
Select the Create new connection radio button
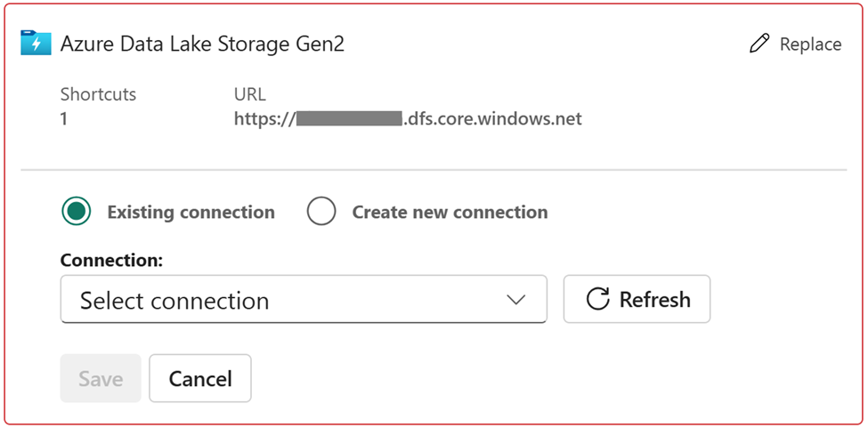[x=321, y=212]
